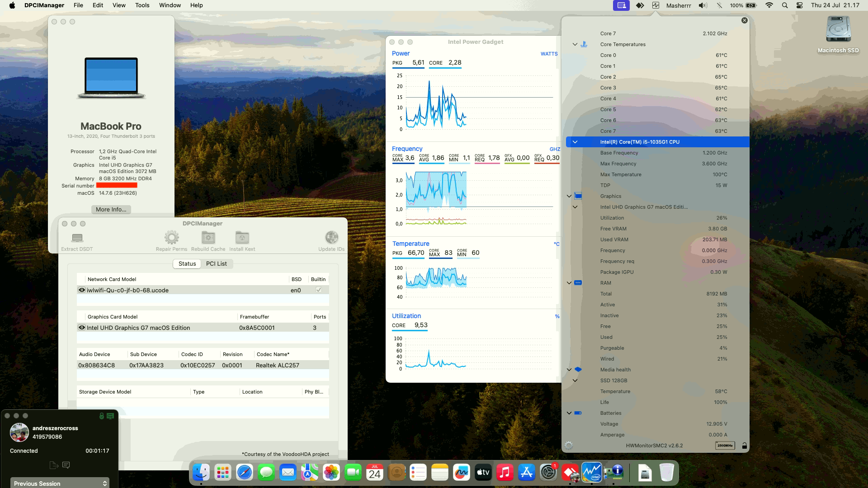Expand the SSD 128GB disclosure chevron
Viewport: 868px width, 488px height.
point(575,380)
